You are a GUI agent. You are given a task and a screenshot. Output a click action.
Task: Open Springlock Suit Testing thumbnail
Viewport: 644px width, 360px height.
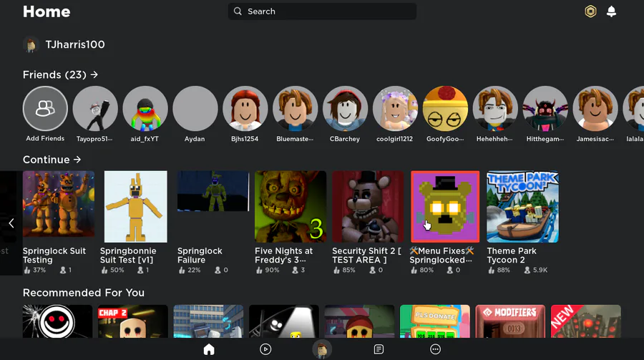pyautogui.click(x=59, y=204)
